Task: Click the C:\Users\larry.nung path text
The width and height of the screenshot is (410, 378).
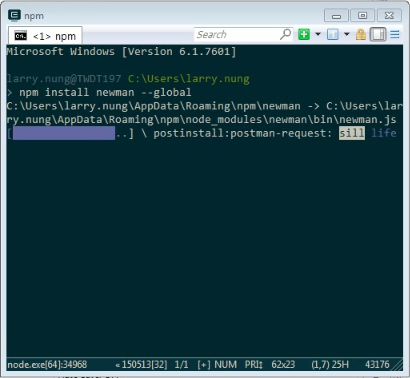Action: (189, 79)
